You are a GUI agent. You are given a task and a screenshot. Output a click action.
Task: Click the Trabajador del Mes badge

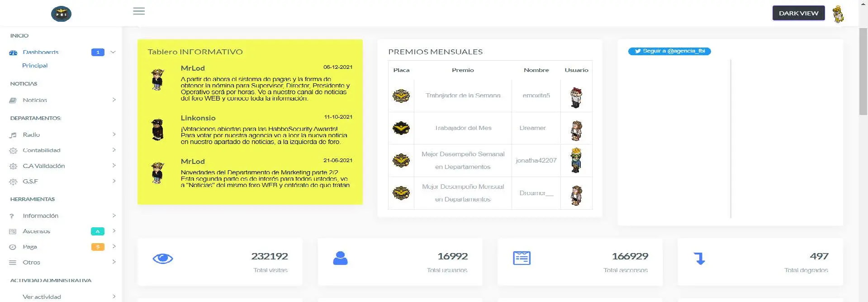[x=401, y=128]
